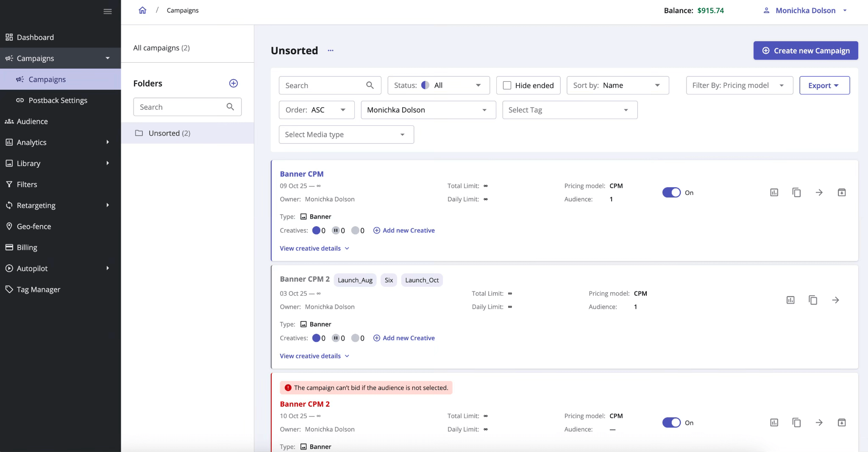This screenshot has width=868, height=452.
Task: Disable the red Banner CPM 2 campaign toggle
Action: pyautogui.click(x=671, y=423)
